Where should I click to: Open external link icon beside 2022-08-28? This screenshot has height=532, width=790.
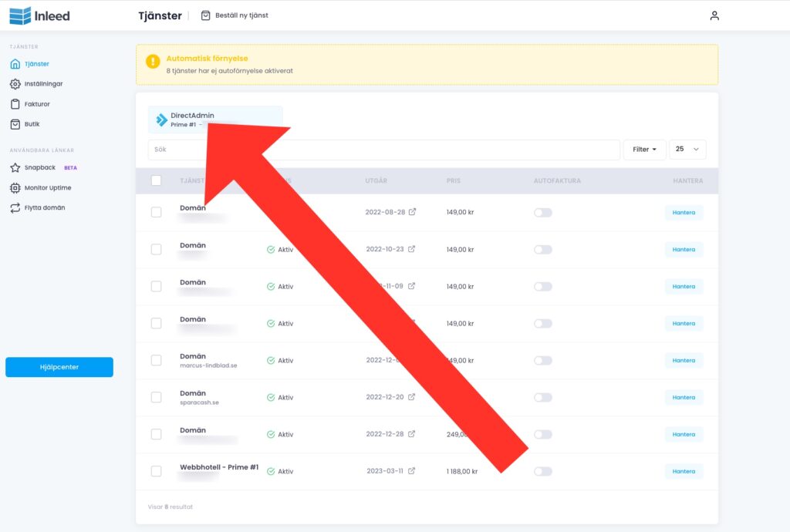[x=412, y=212]
